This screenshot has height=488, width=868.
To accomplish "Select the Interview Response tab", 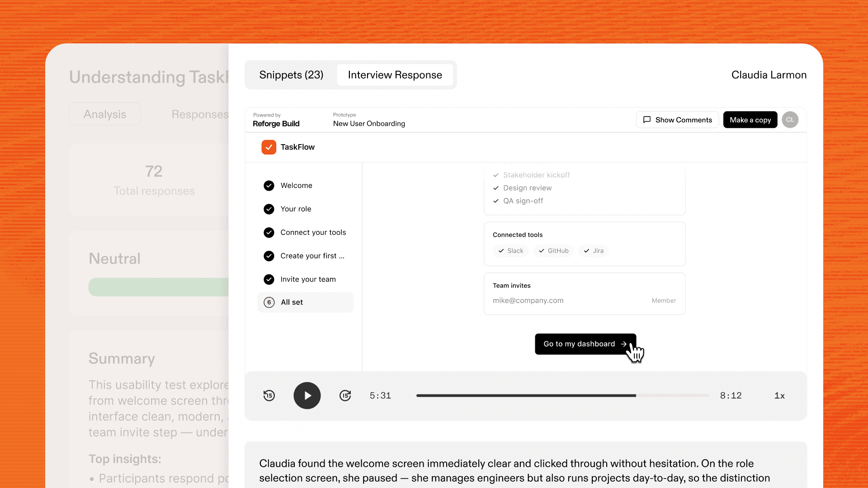I will [395, 75].
